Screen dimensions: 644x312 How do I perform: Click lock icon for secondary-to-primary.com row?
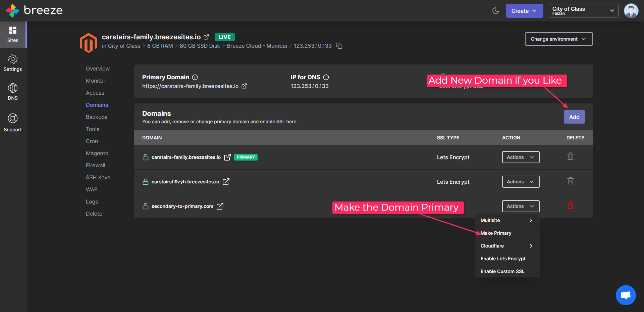click(146, 206)
